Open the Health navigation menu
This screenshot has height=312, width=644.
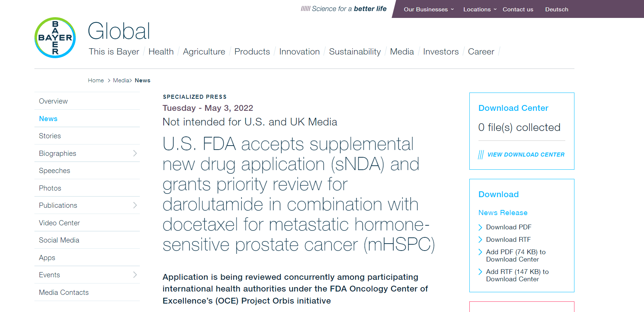(x=161, y=52)
